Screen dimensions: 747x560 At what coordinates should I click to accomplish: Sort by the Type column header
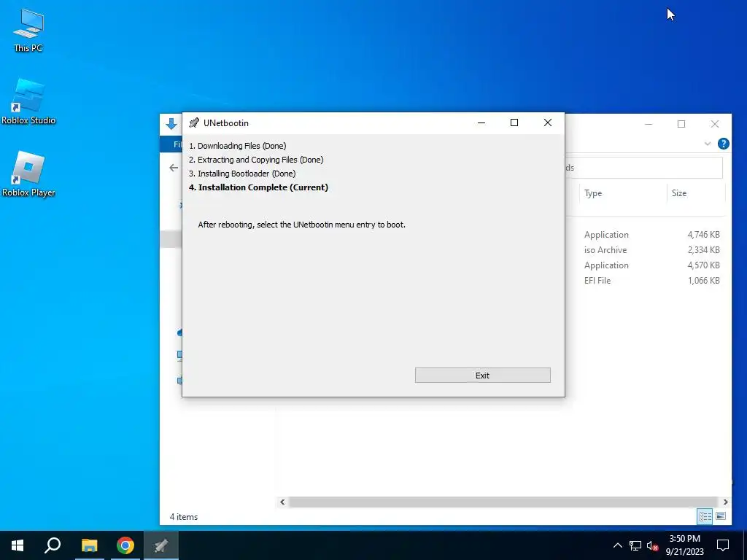[622, 192]
